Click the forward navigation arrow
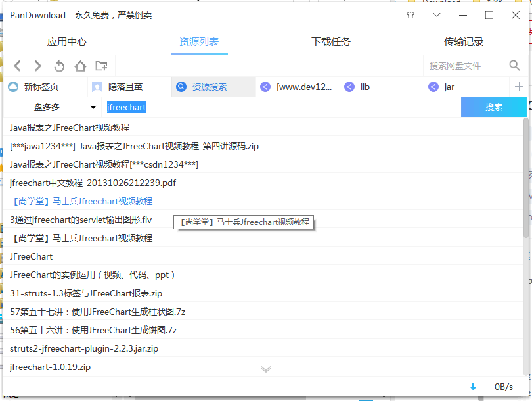The height and width of the screenshot is (401, 532). point(37,66)
